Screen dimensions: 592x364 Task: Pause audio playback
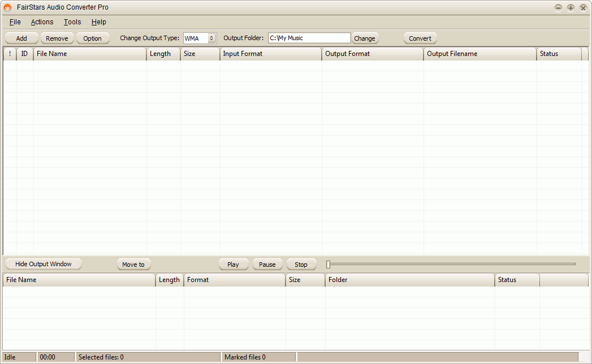point(267,264)
